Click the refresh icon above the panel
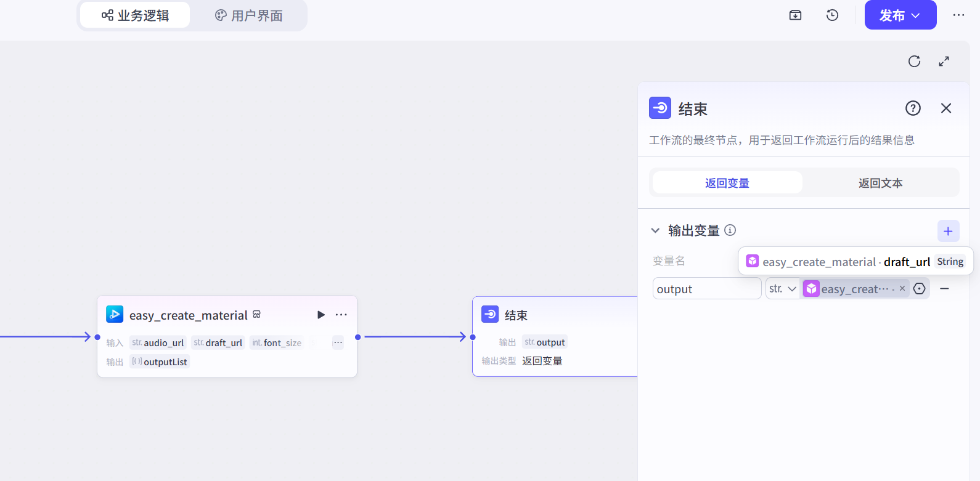980x481 pixels. pos(914,62)
